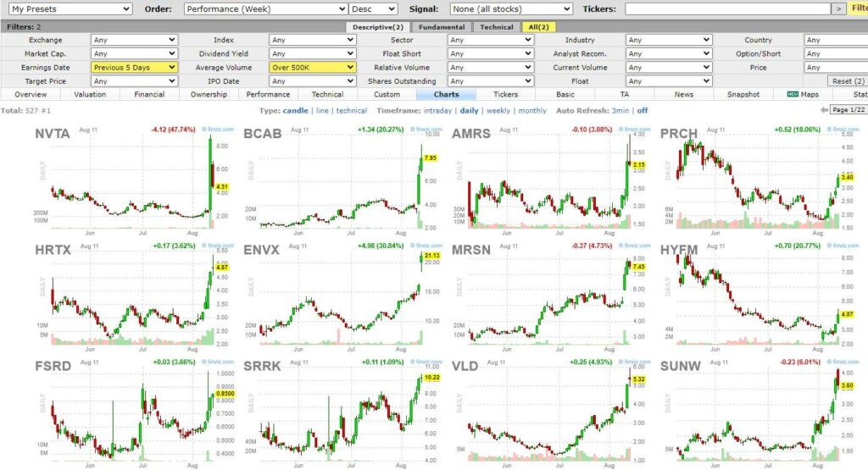This screenshot has height=470, width=868.
Task: Open the Page 1/22 selector
Action: [x=848, y=110]
